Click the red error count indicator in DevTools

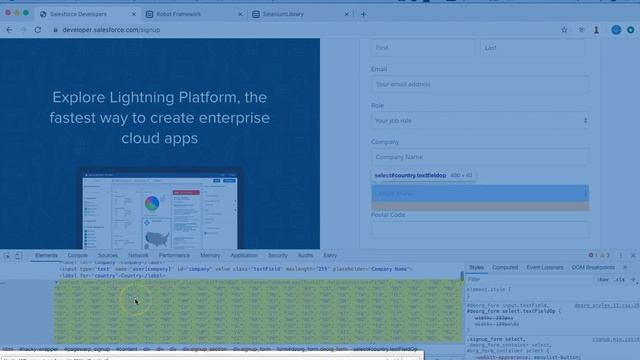(x=593, y=256)
